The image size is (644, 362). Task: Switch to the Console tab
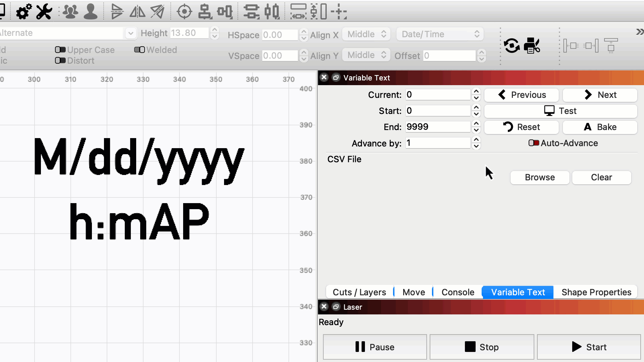tap(457, 292)
